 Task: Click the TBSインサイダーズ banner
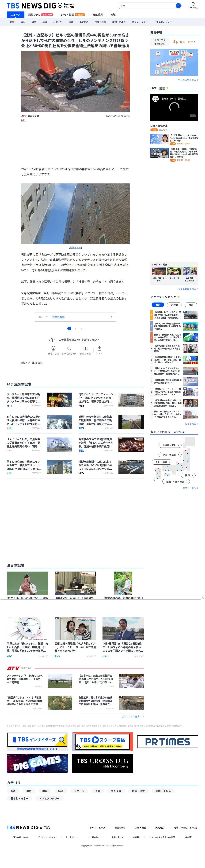coord(37,742)
